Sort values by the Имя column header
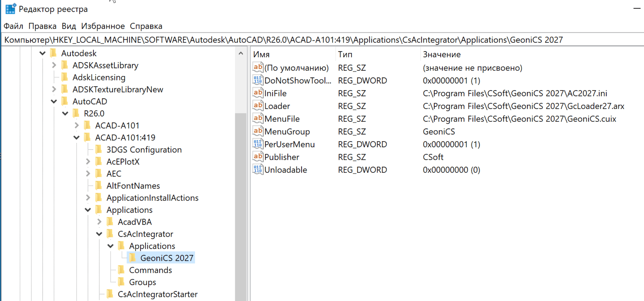 click(x=293, y=54)
